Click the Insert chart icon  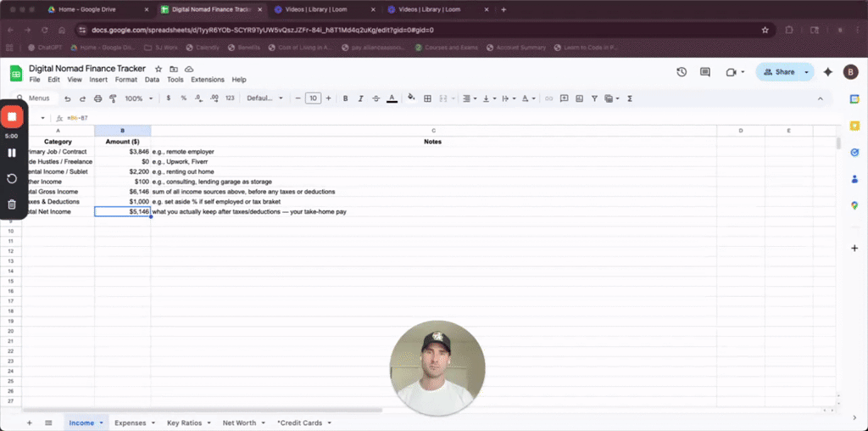tap(579, 98)
